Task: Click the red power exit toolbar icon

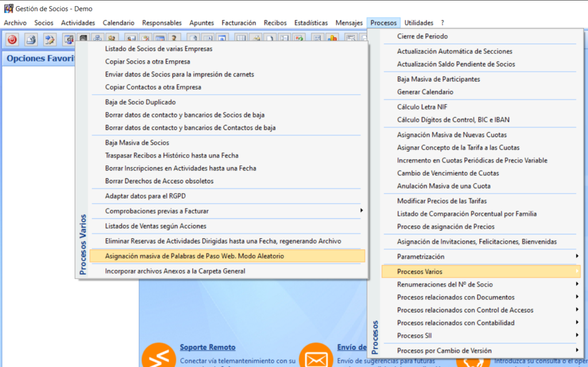Action: 12,39
